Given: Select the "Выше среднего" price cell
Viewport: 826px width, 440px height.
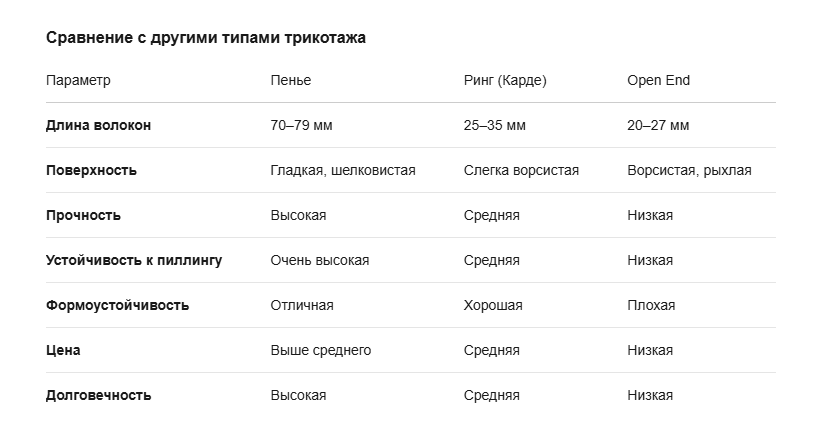Looking at the screenshot, I should pyautogui.click(x=320, y=350).
